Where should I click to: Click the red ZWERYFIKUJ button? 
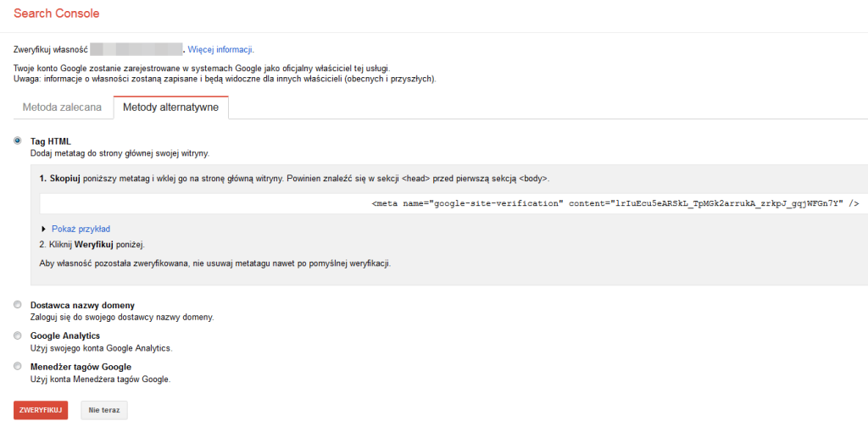click(x=41, y=411)
